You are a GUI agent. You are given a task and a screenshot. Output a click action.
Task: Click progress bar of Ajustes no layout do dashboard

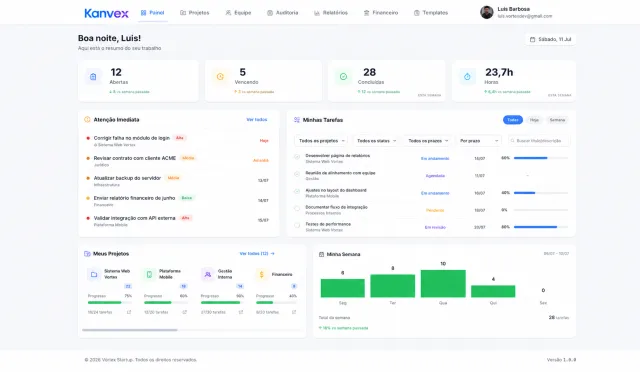coord(541,193)
